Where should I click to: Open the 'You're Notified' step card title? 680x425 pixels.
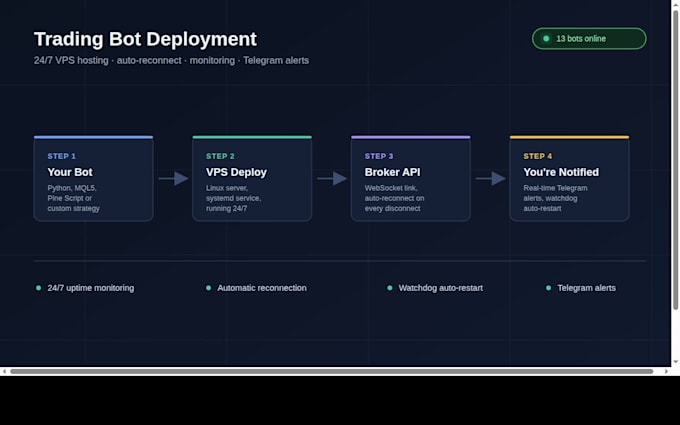pos(561,172)
